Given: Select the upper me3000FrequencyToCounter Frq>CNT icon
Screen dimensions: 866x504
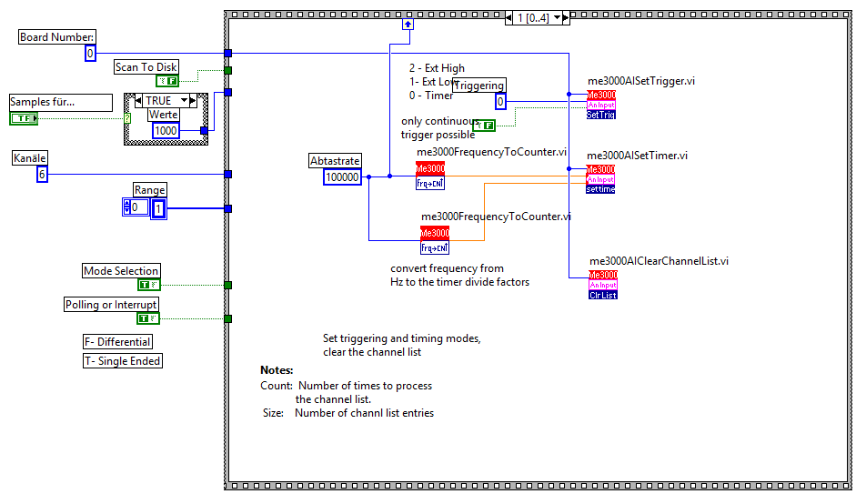Looking at the screenshot, I should (430, 176).
